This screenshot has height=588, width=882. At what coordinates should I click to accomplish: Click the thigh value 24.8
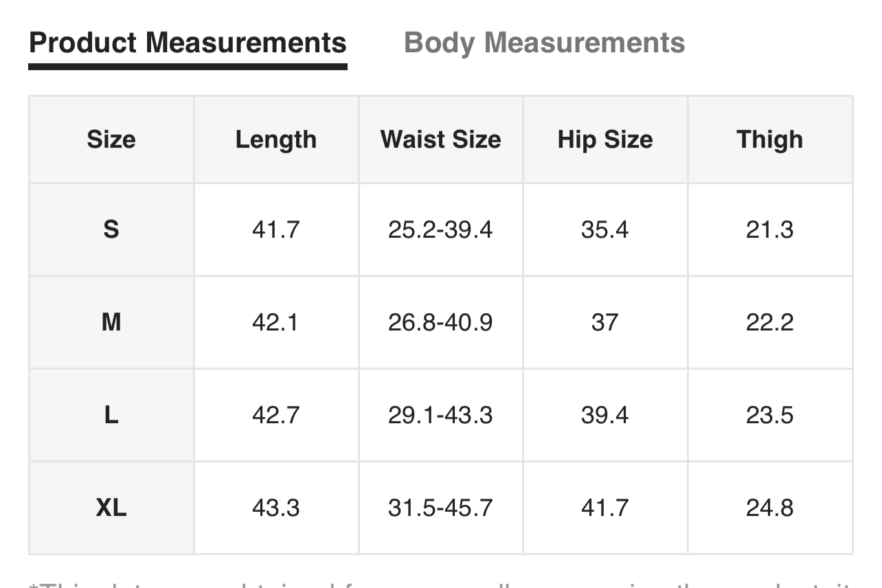769,508
